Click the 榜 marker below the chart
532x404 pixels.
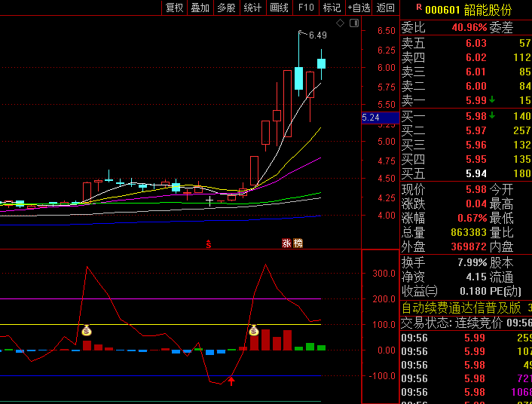point(298,243)
